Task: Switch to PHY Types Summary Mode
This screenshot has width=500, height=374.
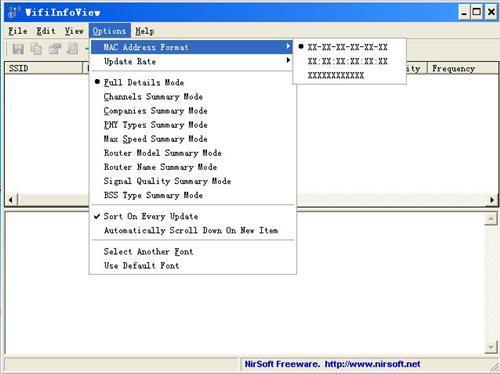Action: coord(193,125)
